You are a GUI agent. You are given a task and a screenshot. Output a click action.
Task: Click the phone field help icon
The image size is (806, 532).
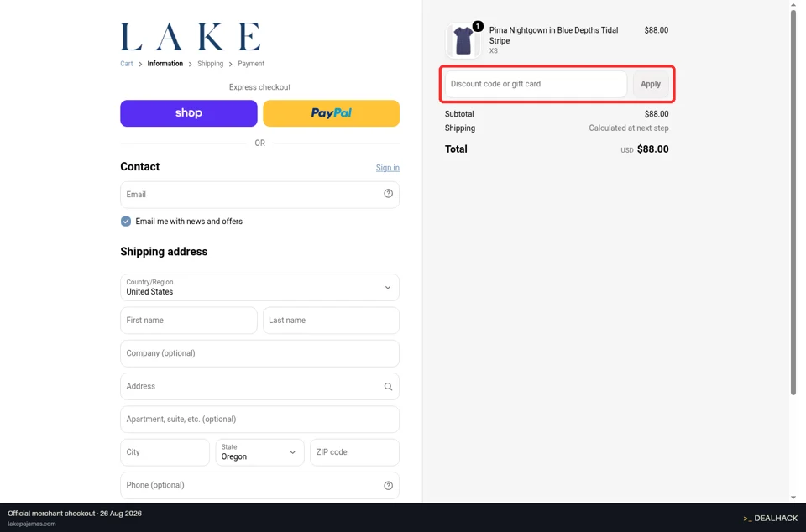click(x=388, y=486)
